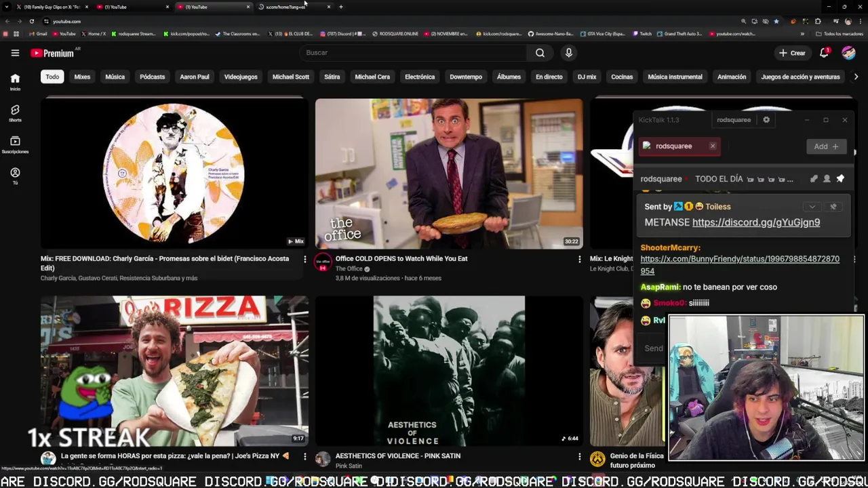Open the YouTube hamburger guide menu
Image resolution: width=868 pixels, height=488 pixels.
[15, 53]
